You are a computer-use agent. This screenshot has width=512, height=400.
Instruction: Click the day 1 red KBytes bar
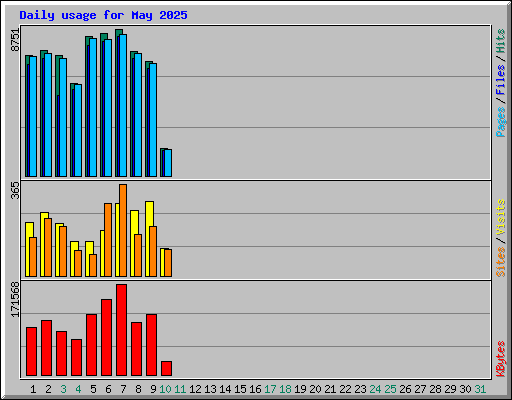pos(32,351)
